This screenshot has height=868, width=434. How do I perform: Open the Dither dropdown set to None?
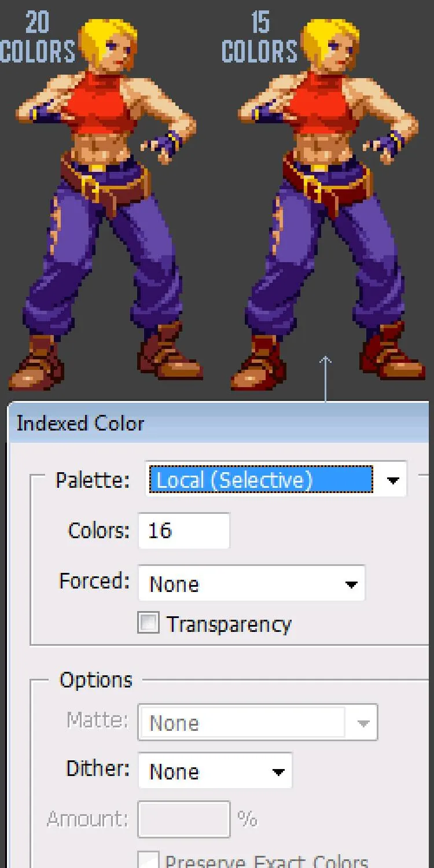[215, 771]
